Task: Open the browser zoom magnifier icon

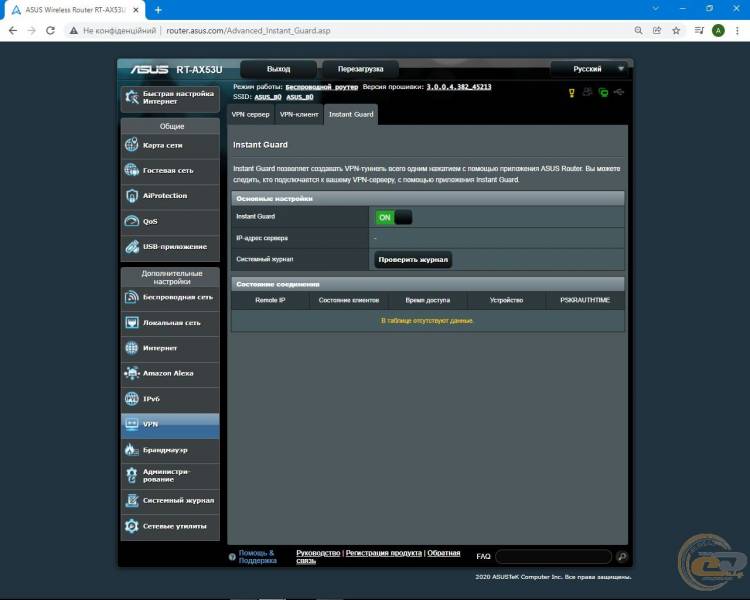Action: click(639, 31)
